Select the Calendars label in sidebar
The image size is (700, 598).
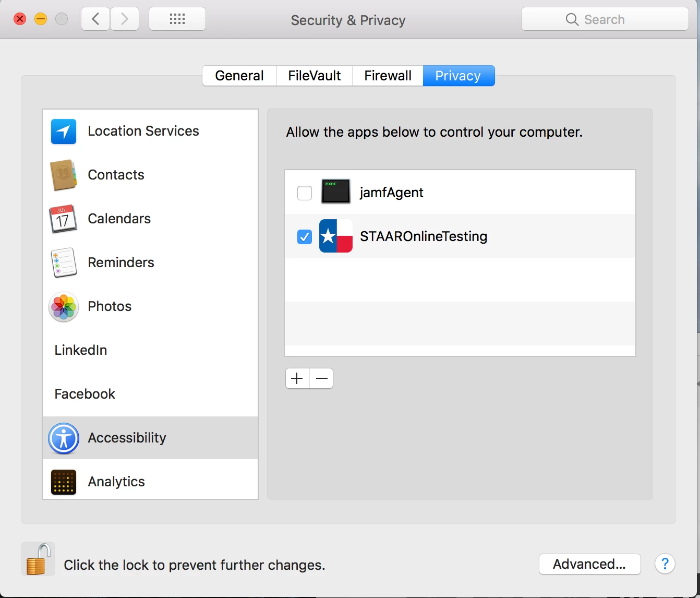tap(119, 219)
